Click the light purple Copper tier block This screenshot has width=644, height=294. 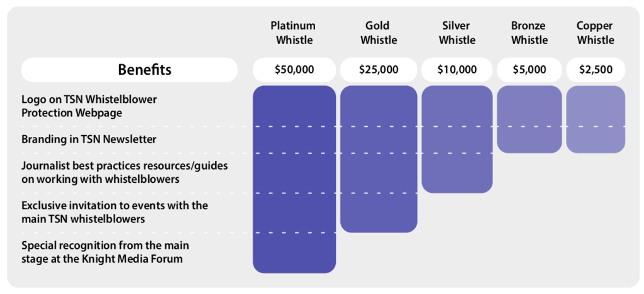click(595, 119)
